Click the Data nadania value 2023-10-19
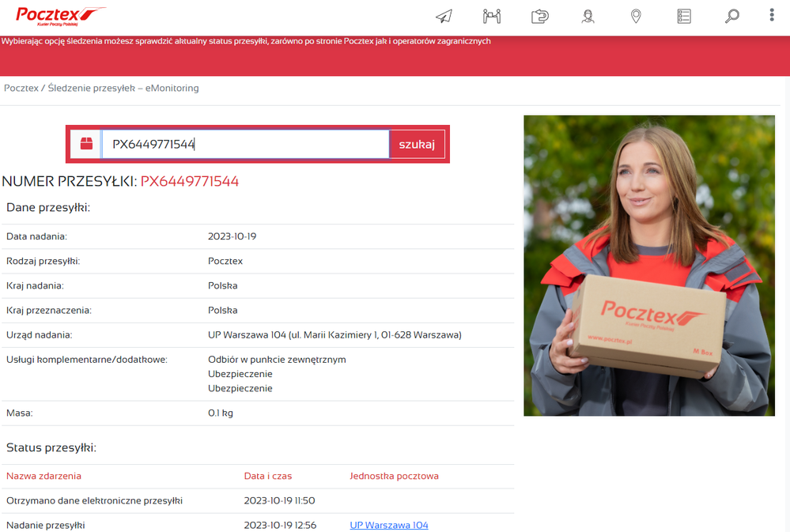The image size is (790, 532). [x=232, y=236]
